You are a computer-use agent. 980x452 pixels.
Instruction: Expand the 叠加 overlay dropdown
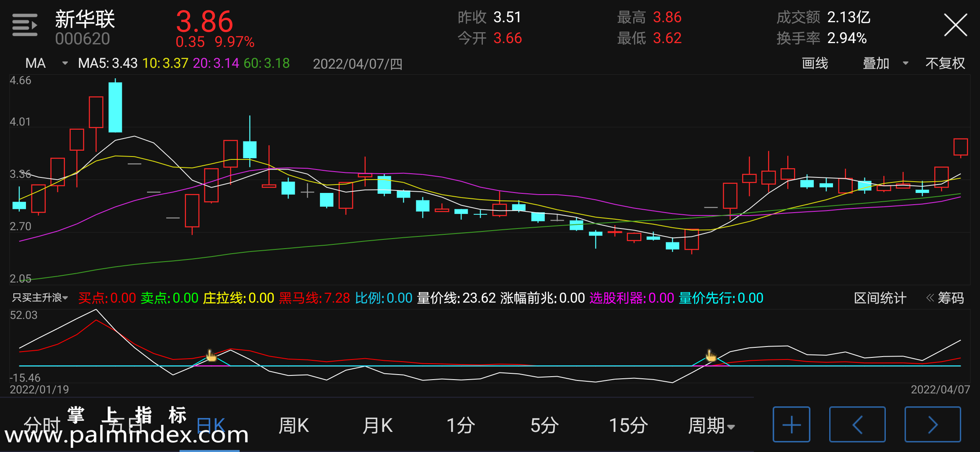[885, 63]
